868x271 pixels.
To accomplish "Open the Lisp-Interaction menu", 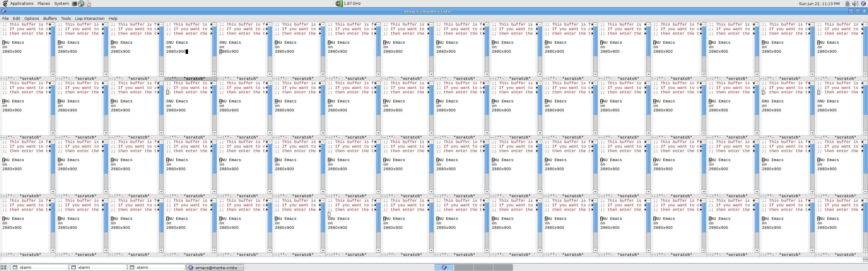I will click(x=90, y=18).
